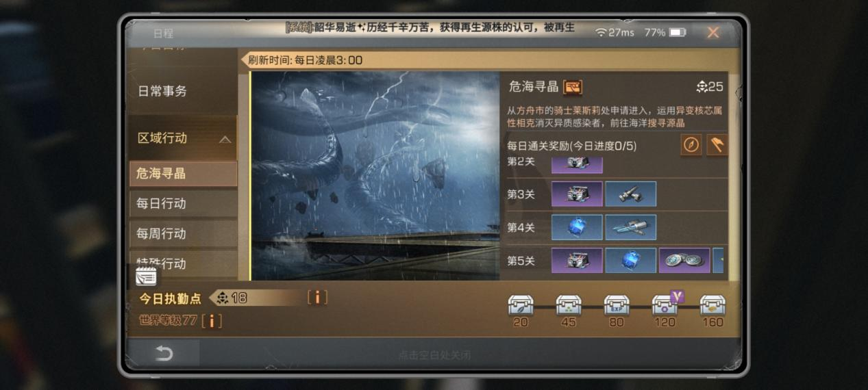The width and height of the screenshot is (868, 390).
Task: Switch to 每日行动 tab
Action: point(183,204)
